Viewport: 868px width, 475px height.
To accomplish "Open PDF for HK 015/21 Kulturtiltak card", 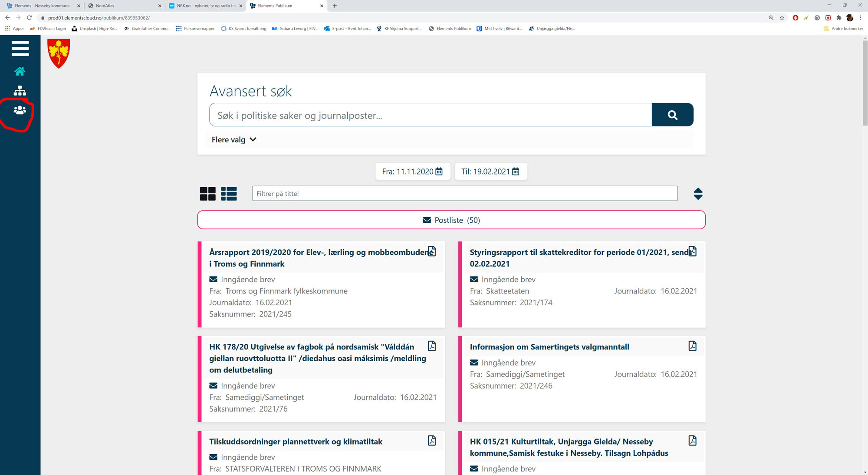I will (x=693, y=441).
